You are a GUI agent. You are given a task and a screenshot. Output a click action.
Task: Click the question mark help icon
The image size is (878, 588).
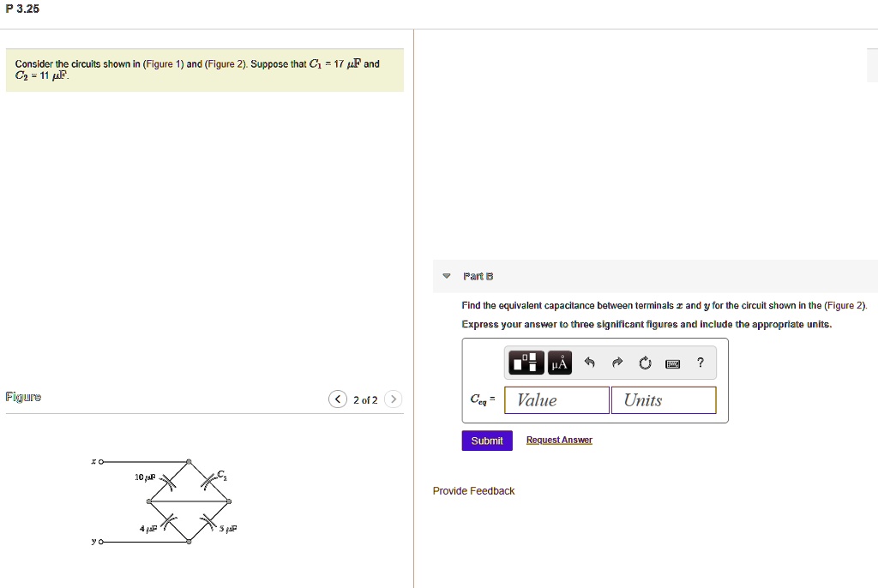click(x=700, y=363)
